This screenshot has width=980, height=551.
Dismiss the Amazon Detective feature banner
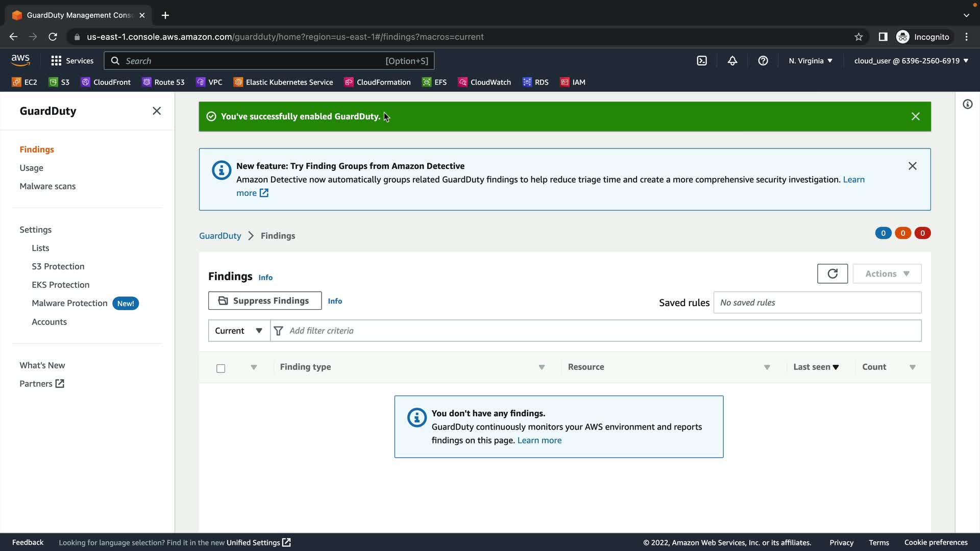coord(912,166)
